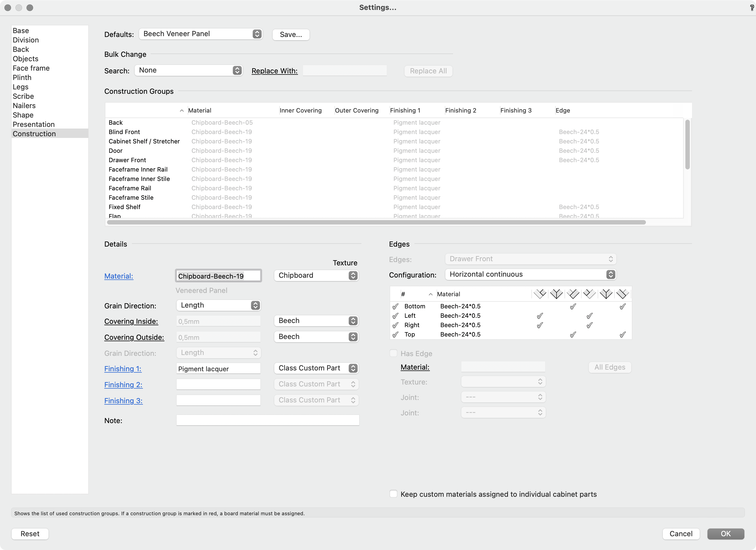This screenshot has width=756, height=550.
Task: Click the Replace All button
Action: [x=428, y=71]
